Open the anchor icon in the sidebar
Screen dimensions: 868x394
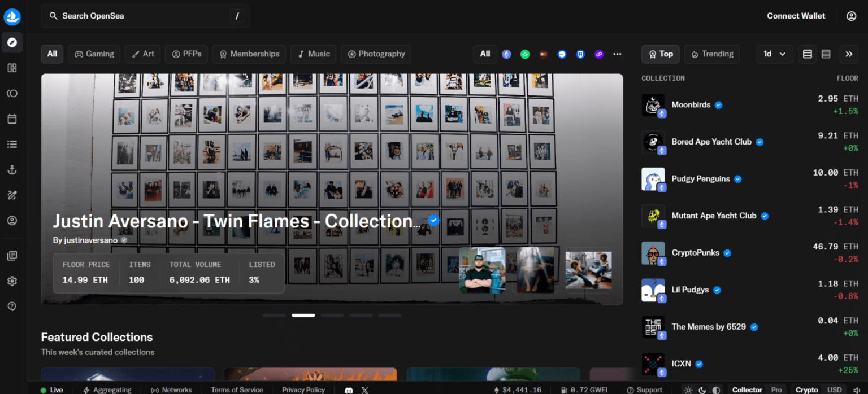click(12, 170)
